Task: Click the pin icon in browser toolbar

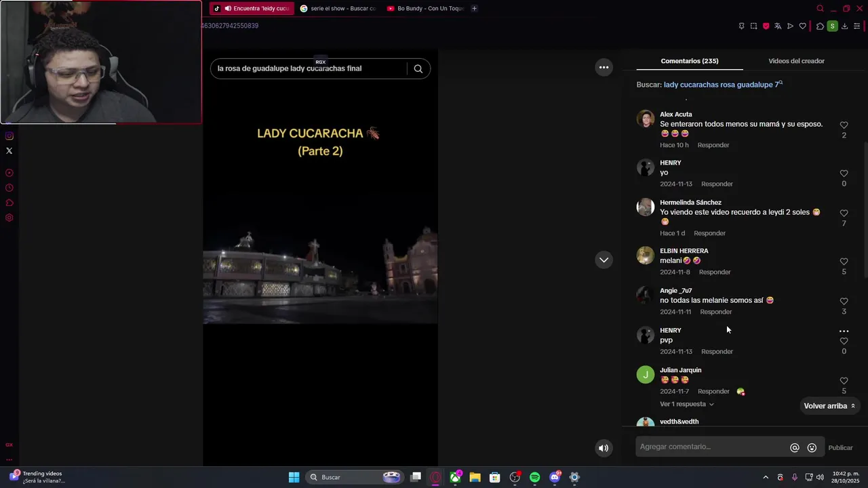Action: [741, 26]
